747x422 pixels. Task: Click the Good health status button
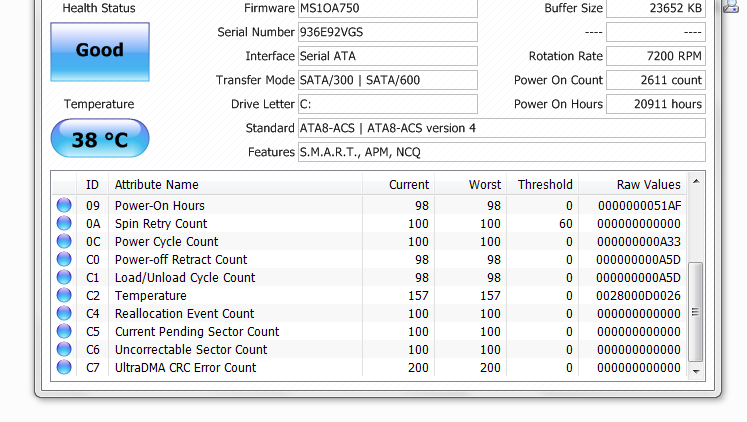[100, 52]
